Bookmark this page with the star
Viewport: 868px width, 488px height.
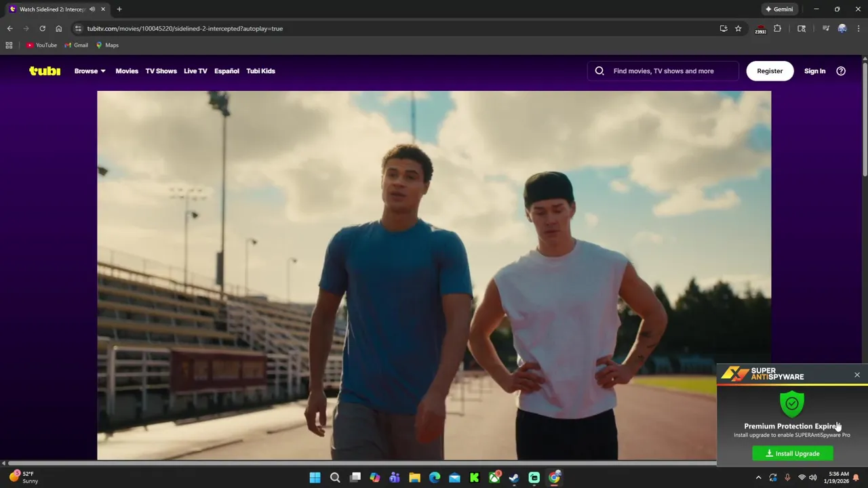(x=738, y=28)
